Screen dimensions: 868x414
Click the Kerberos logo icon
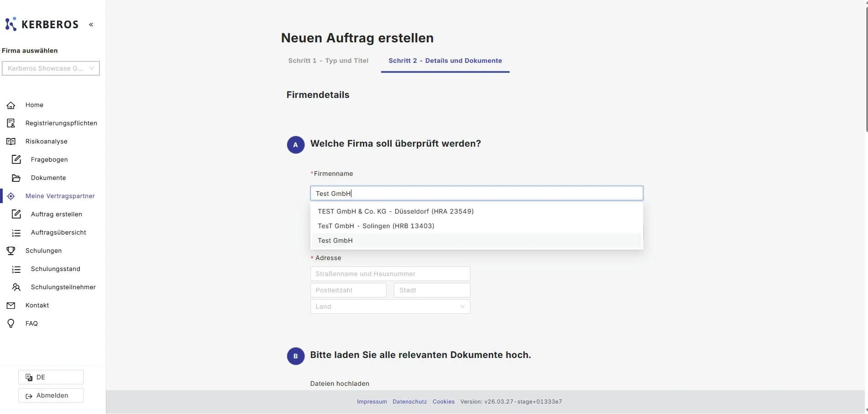click(11, 24)
